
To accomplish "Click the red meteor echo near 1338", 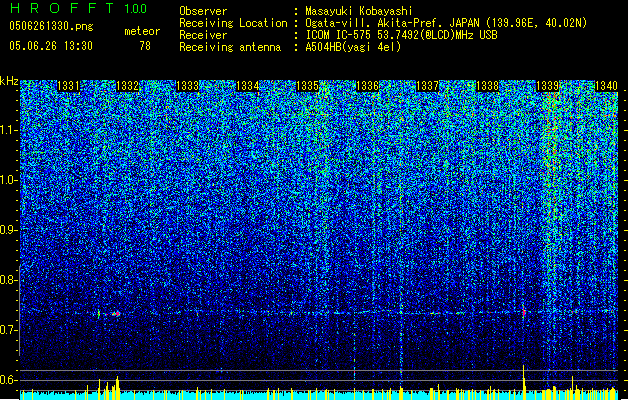I will point(523,311).
